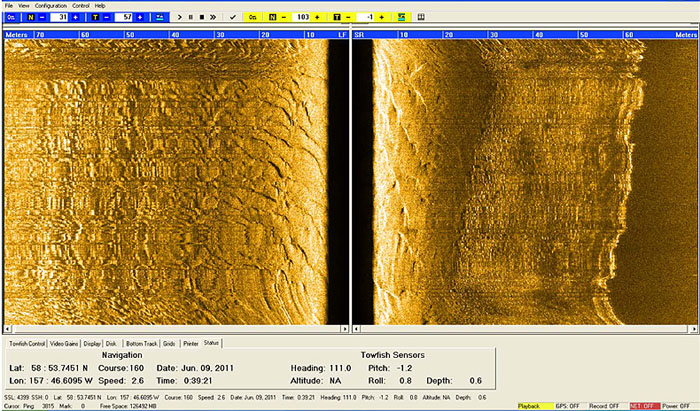Click the checkmark icon in the toolbar
The width and height of the screenshot is (700, 411).
tap(233, 17)
